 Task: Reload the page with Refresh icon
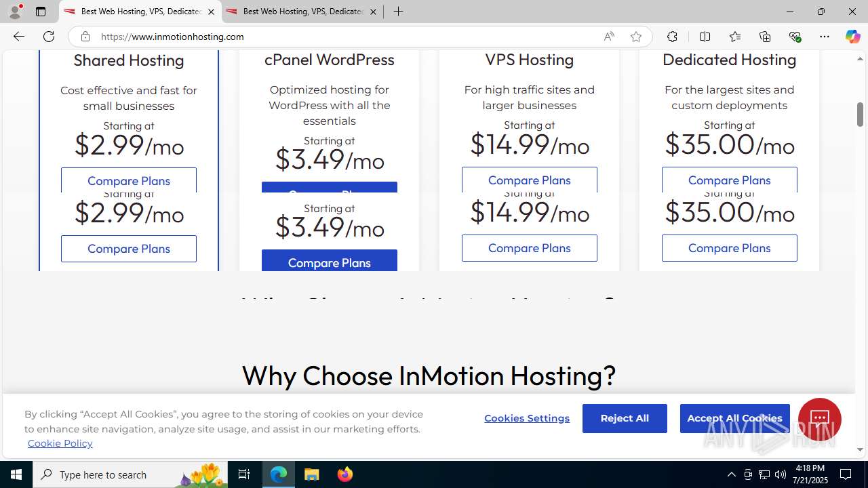pos(49,37)
